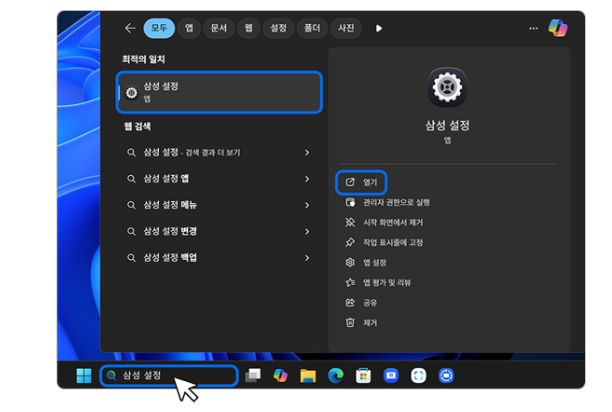Open web suggestion 삼성 설정 메뉴
612x412 pixels.
click(219, 205)
